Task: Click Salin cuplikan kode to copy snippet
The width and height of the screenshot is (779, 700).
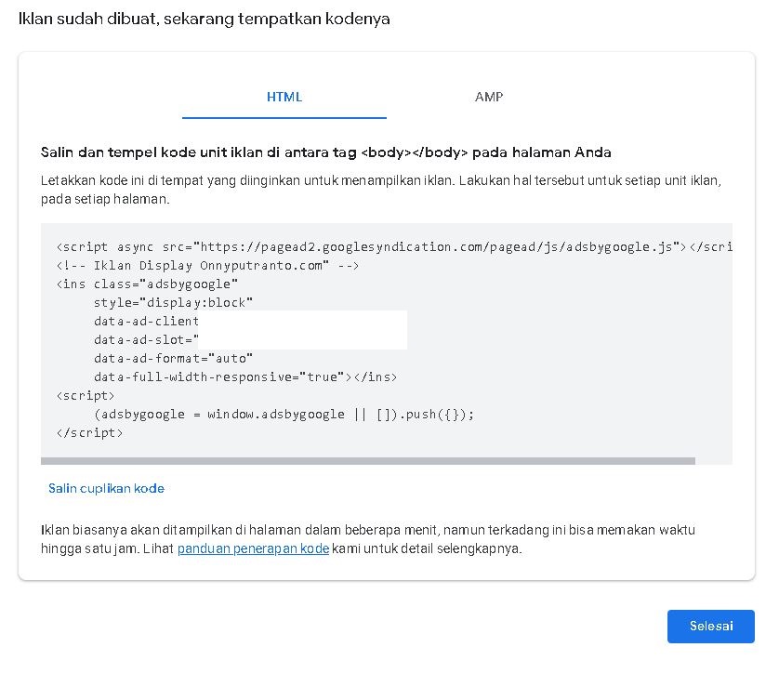Action: 106,488
